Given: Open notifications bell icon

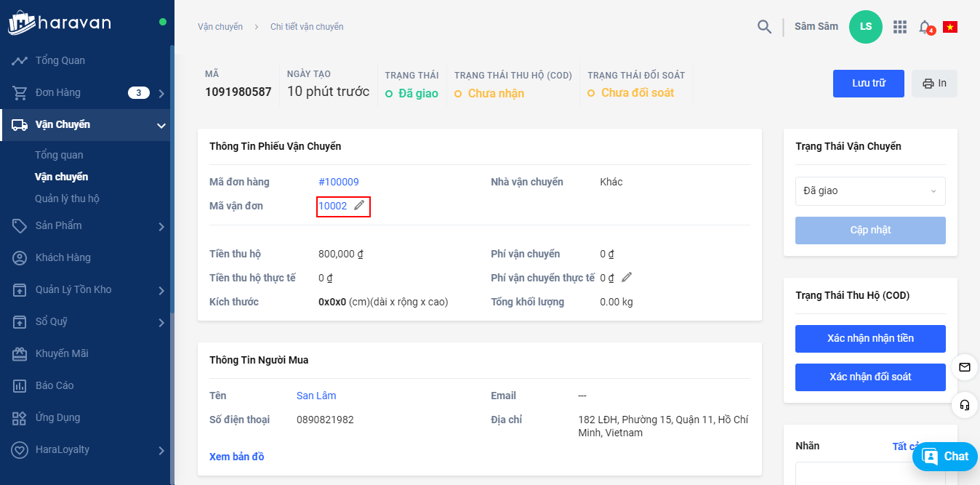Looking at the screenshot, I should pos(925,27).
